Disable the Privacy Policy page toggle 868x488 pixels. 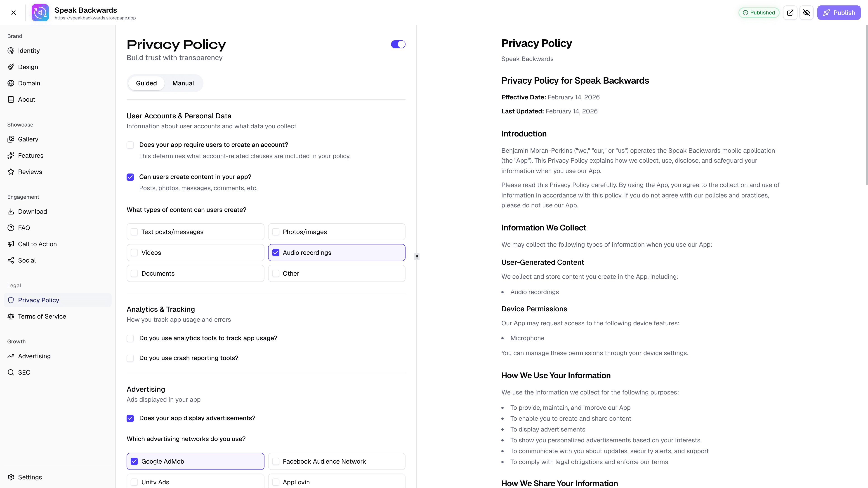click(398, 44)
